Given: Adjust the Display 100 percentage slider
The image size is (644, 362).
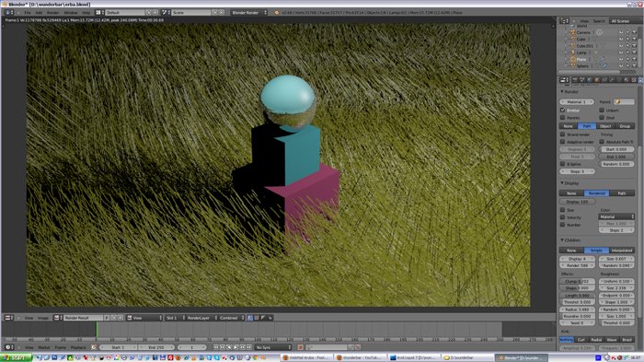Looking at the screenshot, I should tap(578, 202).
